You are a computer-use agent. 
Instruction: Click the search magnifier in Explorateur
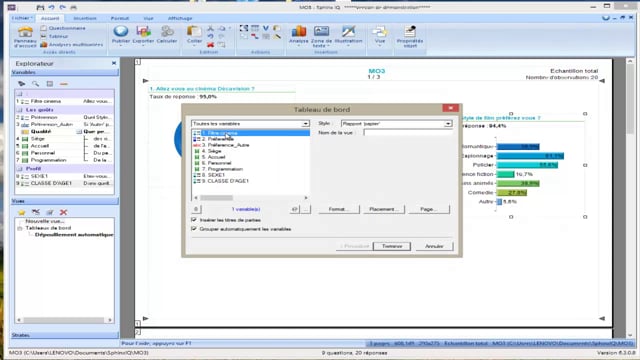[36, 84]
